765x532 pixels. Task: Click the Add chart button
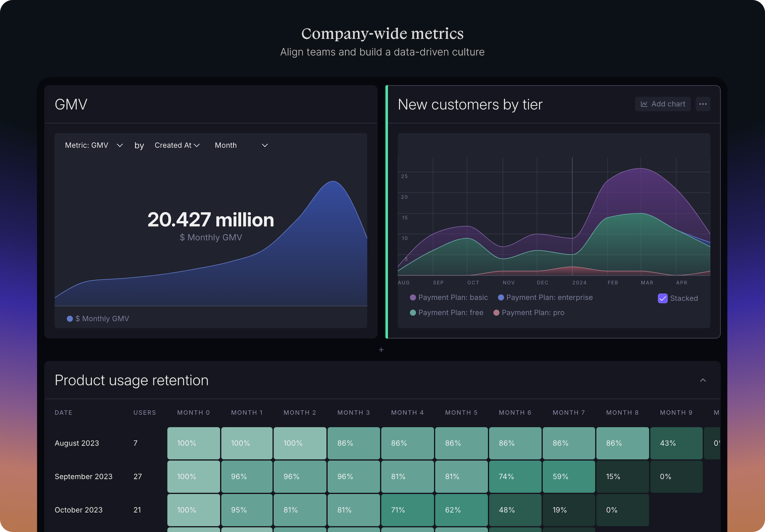(662, 104)
